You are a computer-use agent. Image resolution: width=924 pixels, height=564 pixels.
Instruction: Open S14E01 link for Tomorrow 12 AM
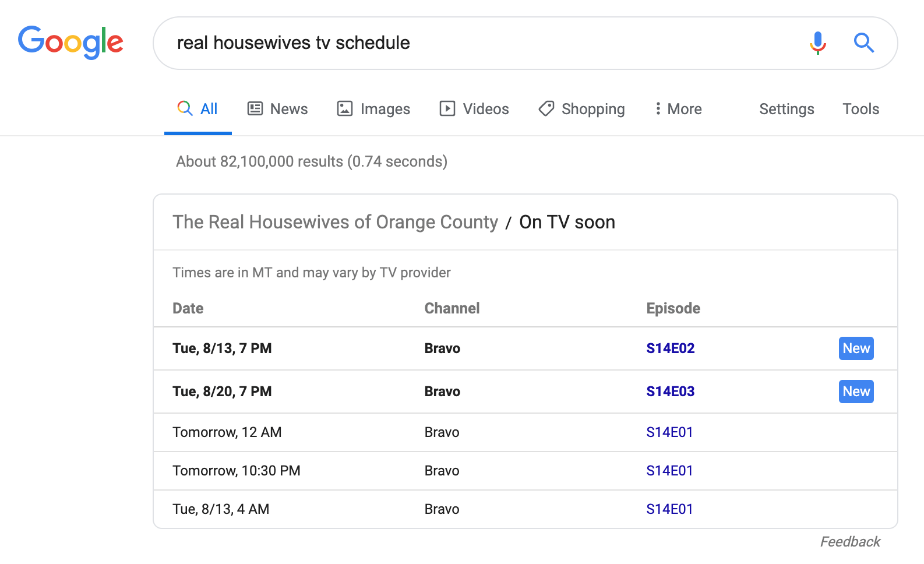click(669, 432)
